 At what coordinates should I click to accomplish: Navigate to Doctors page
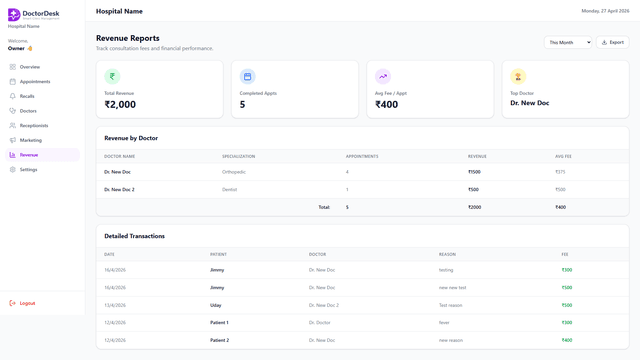[42, 111]
